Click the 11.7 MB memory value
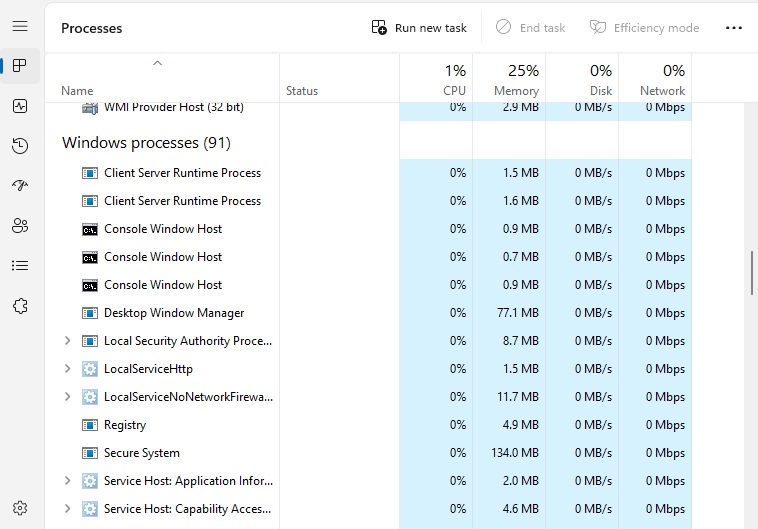 (x=517, y=397)
